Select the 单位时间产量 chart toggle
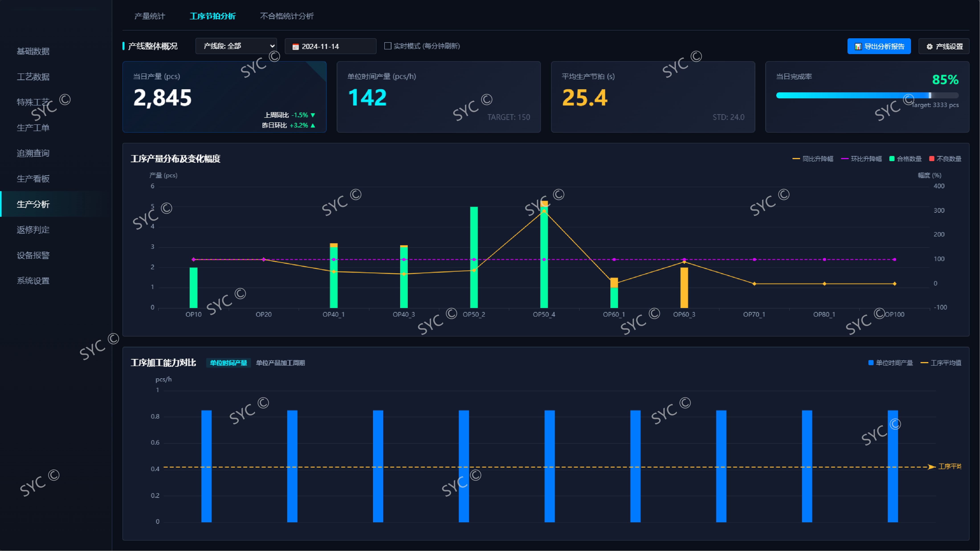 pyautogui.click(x=228, y=363)
